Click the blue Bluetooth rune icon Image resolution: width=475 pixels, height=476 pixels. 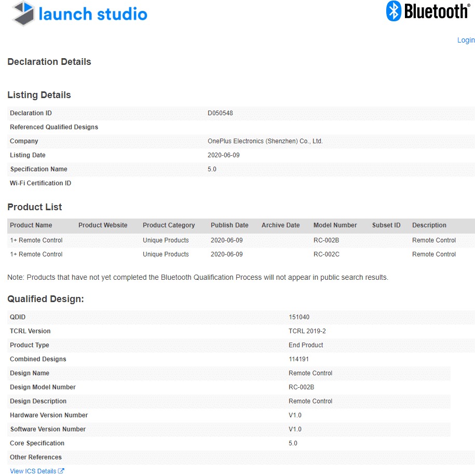[x=393, y=11]
